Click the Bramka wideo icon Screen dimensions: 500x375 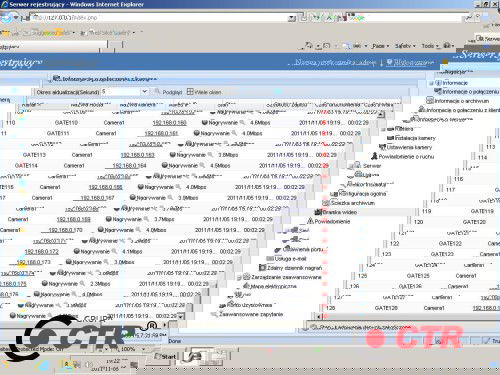pos(318,212)
